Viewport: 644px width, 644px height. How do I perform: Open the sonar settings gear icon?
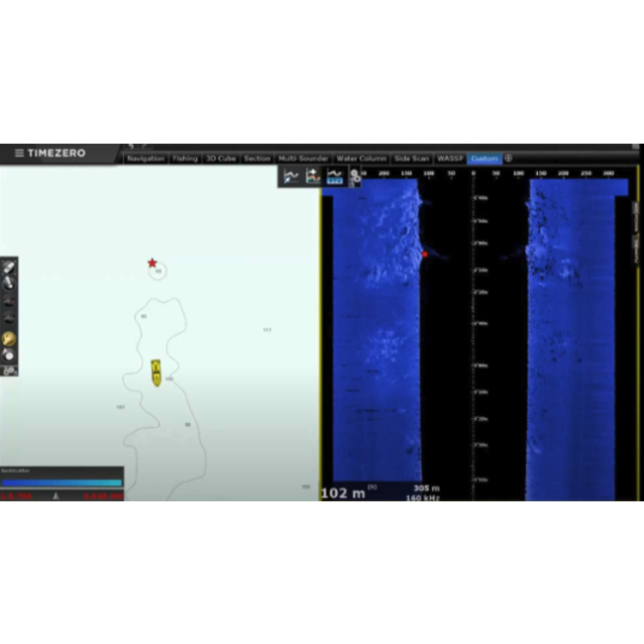355,176
